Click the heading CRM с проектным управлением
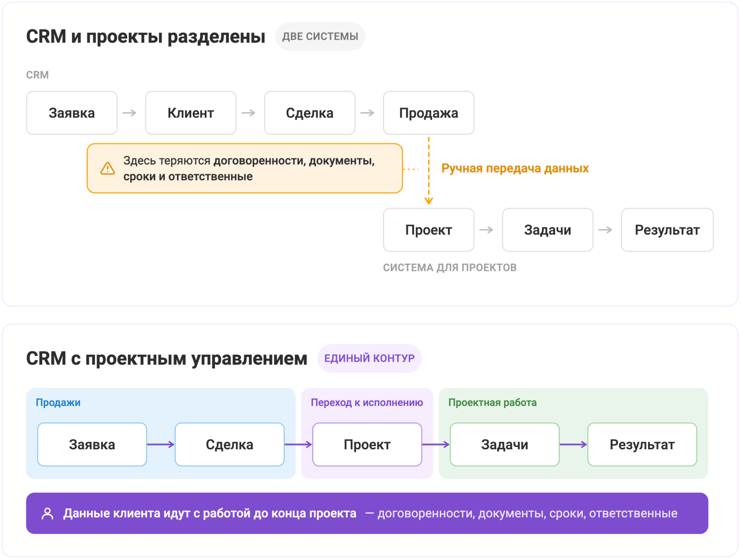Screen dimensions: 740x560 (x=167, y=359)
